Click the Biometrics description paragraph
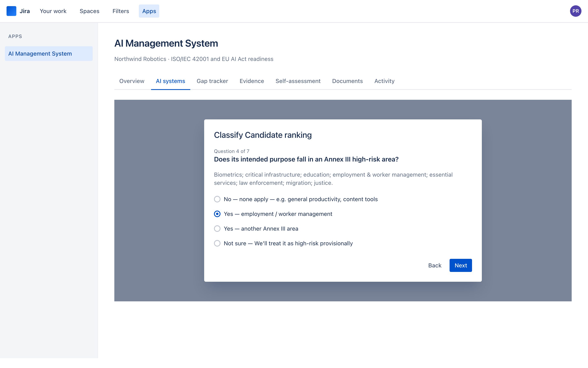Image resolution: width=588 pixels, height=368 pixels. [333, 179]
